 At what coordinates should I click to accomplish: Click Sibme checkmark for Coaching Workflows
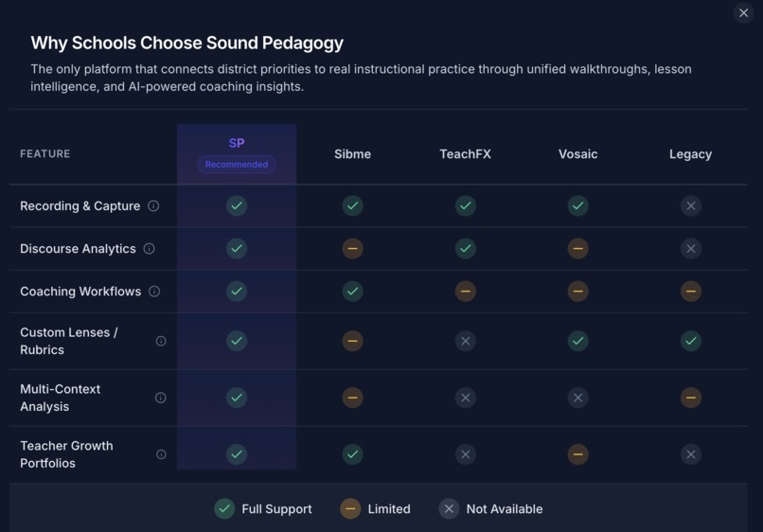click(x=352, y=292)
